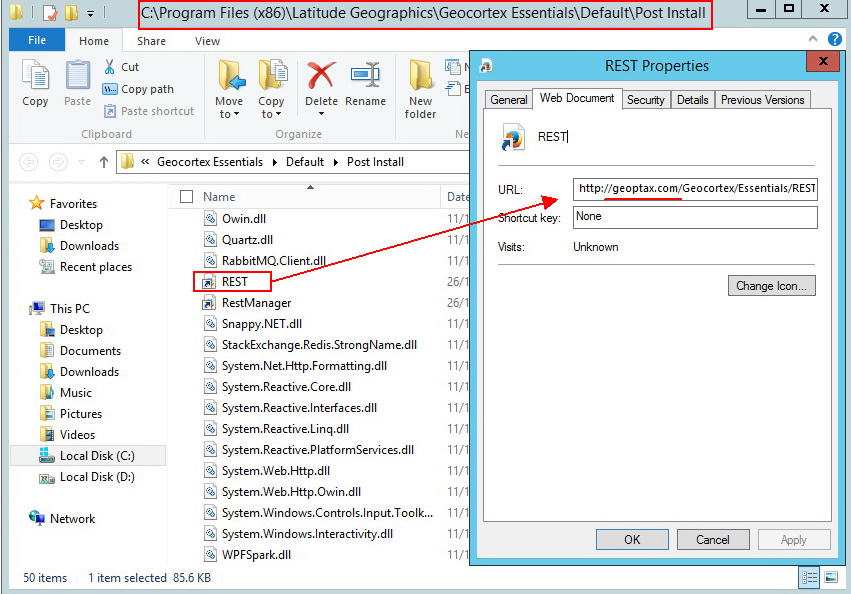Click Cancel in REST Properties

tap(713, 540)
